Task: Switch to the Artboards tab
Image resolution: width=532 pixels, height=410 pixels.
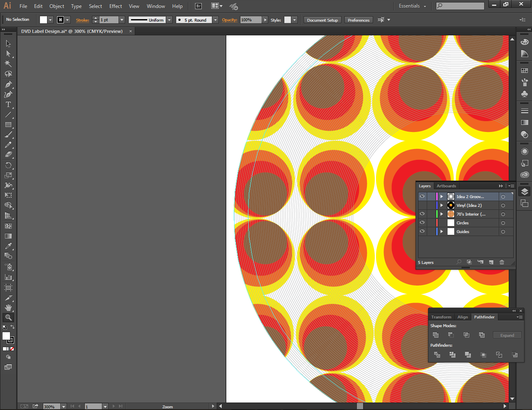Action: tap(446, 186)
